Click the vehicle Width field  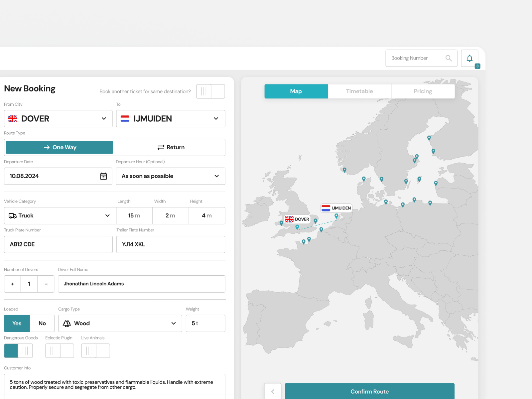pos(171,216)
